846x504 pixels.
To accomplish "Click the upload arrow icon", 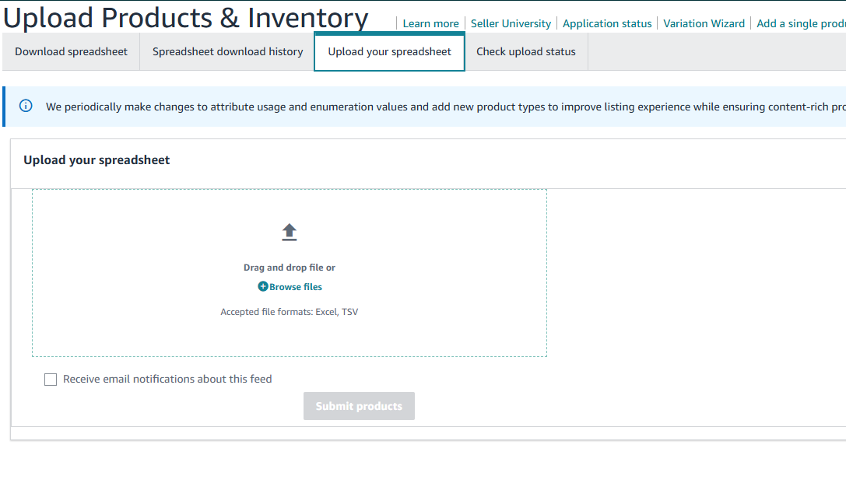I will tap(290, 233).
